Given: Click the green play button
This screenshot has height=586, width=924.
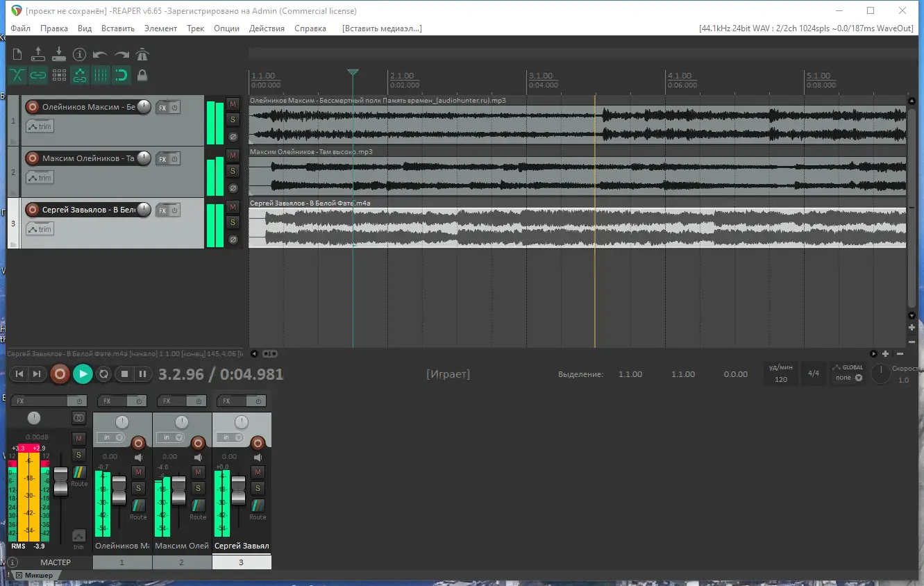Looking at the screenshot, I should (x=83, y=374).
